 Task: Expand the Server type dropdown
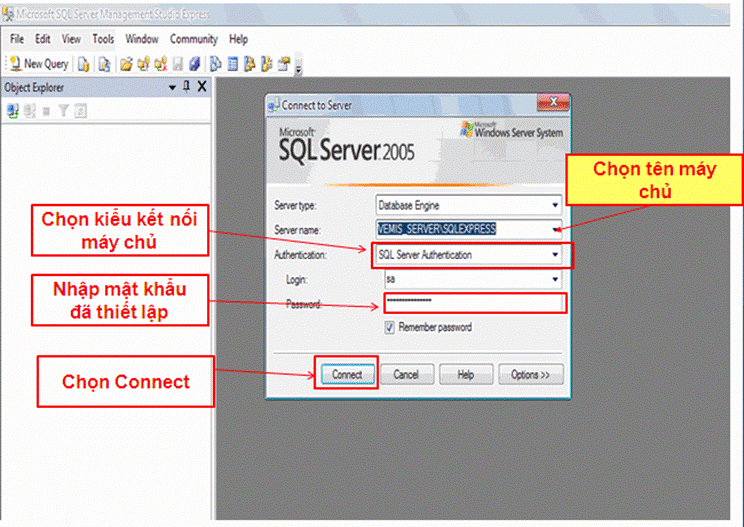[x=555, y=205]
